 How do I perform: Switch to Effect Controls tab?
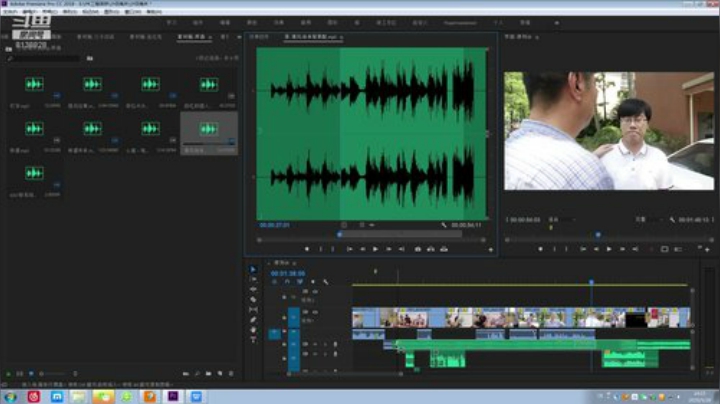(x=259, y=37)
